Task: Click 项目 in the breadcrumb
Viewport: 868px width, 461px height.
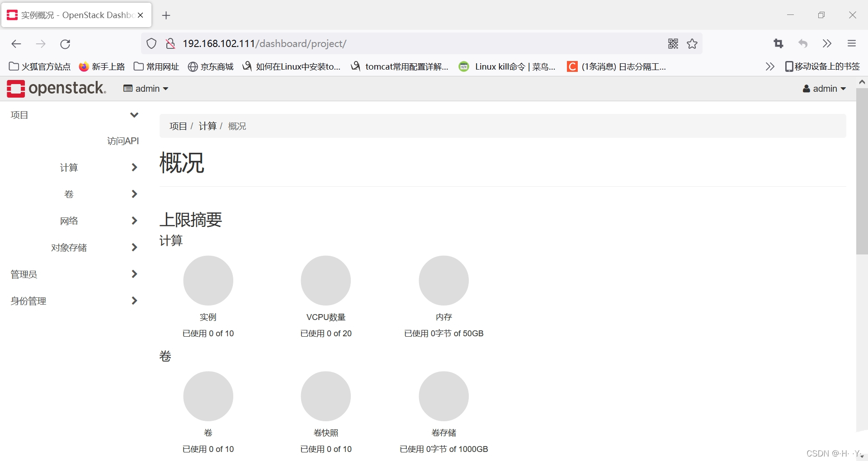Action: (x=178, y=126)
